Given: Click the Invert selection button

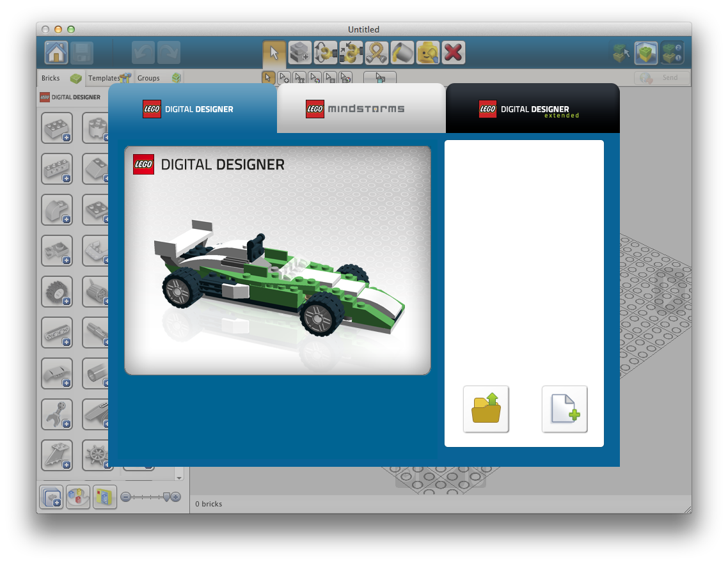Looking at the screenshot, I should click(380, 77).
